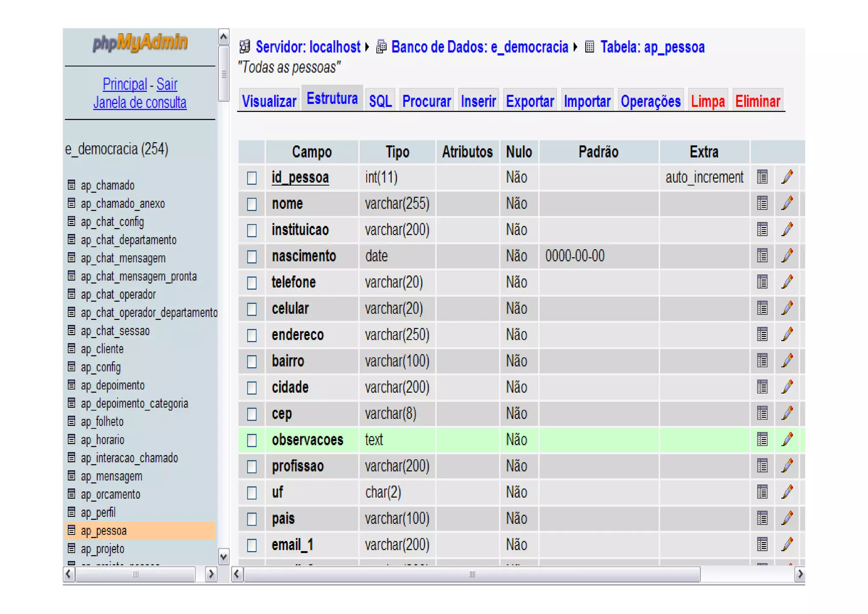Image resolution: width=868 pixels, height=614 pixels.
Task: Click the table icon beside ap_cliente
Action: click(72, 349)
